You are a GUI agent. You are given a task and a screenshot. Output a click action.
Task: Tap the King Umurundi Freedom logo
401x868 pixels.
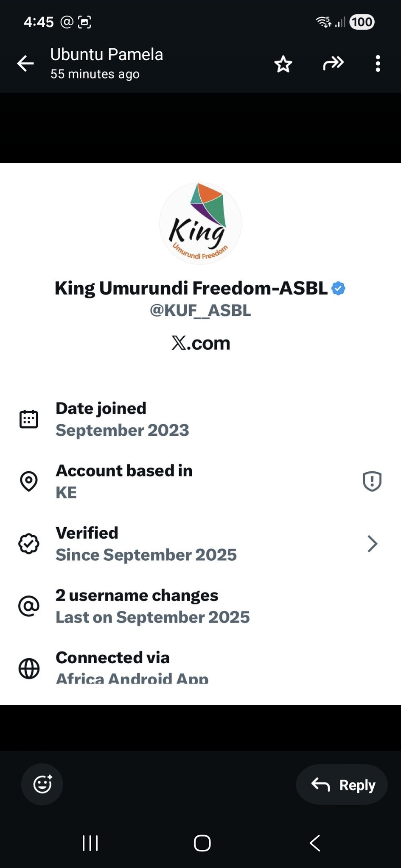pos(200,223)
